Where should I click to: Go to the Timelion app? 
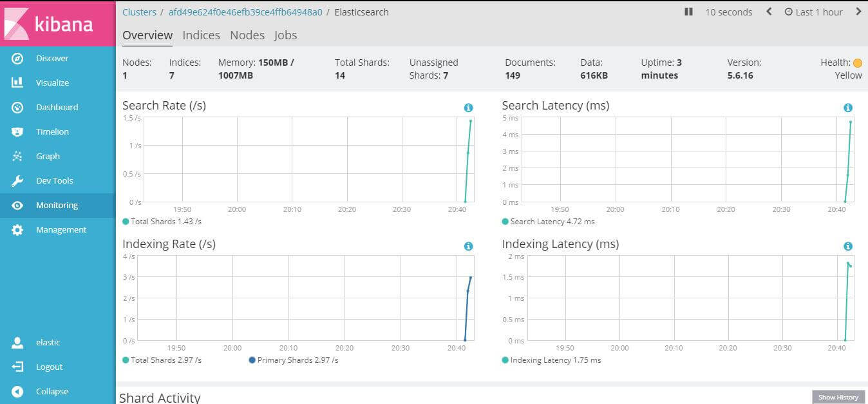[x=52, y=131]
